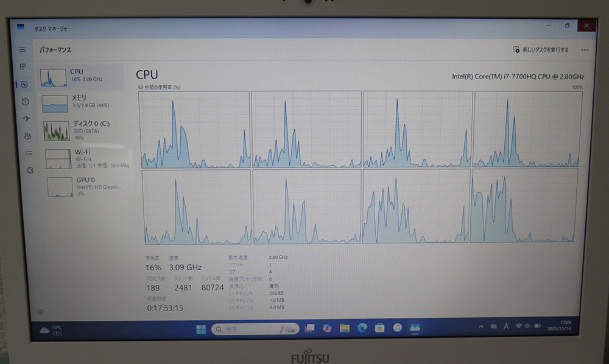The width and height of the screenshot is (609, 364).
Task: Select the GPU 0 performance entry
Action: 88,186
